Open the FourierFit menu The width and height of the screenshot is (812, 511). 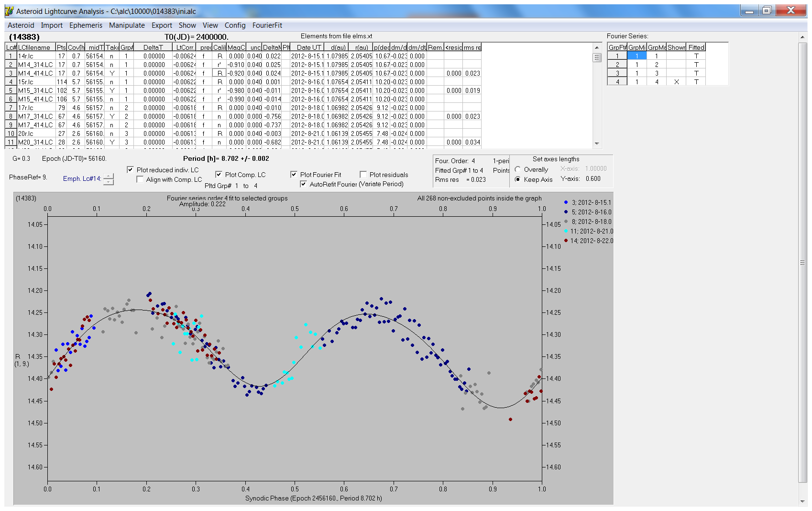coord(267,25)
